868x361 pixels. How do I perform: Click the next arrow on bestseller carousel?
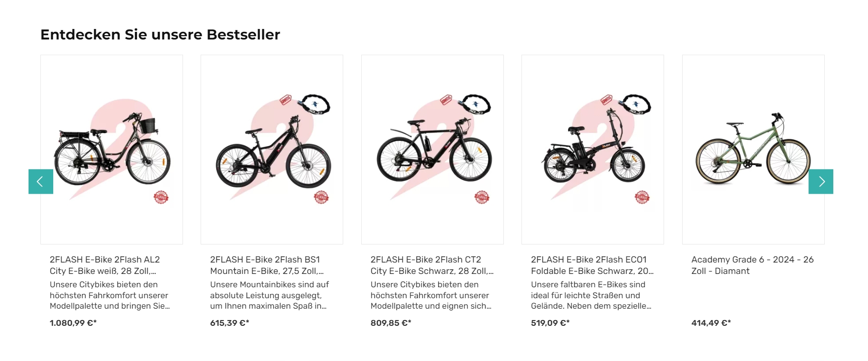(x=821, y=182)
